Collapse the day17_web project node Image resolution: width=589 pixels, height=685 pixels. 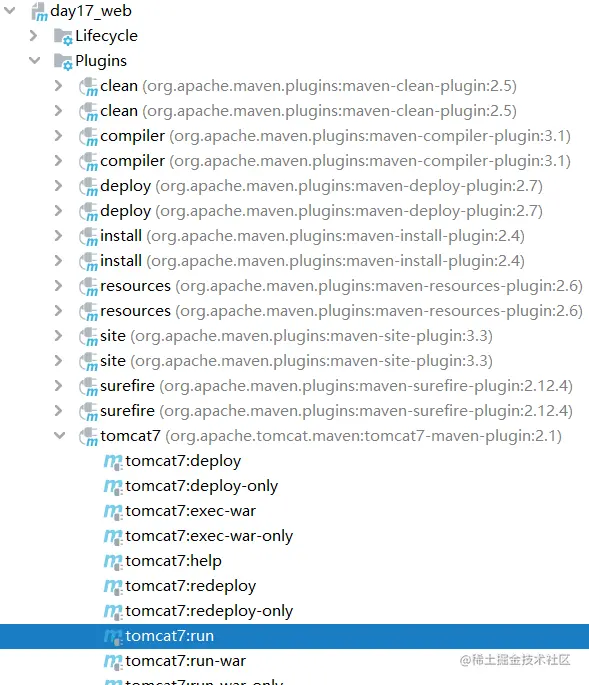click(x=10, y=10)
